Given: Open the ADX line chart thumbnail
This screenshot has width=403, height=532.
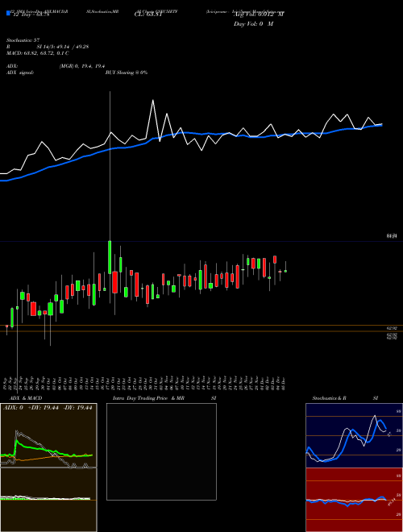Looking at the screenshot, I should click(48, 435).
